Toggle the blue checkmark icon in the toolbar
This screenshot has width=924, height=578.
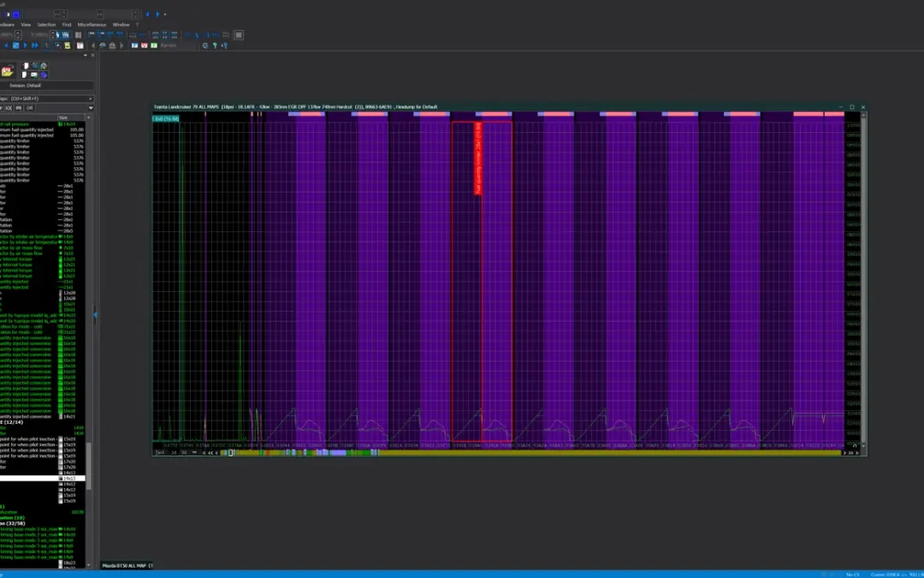click(x=134, y=45)
